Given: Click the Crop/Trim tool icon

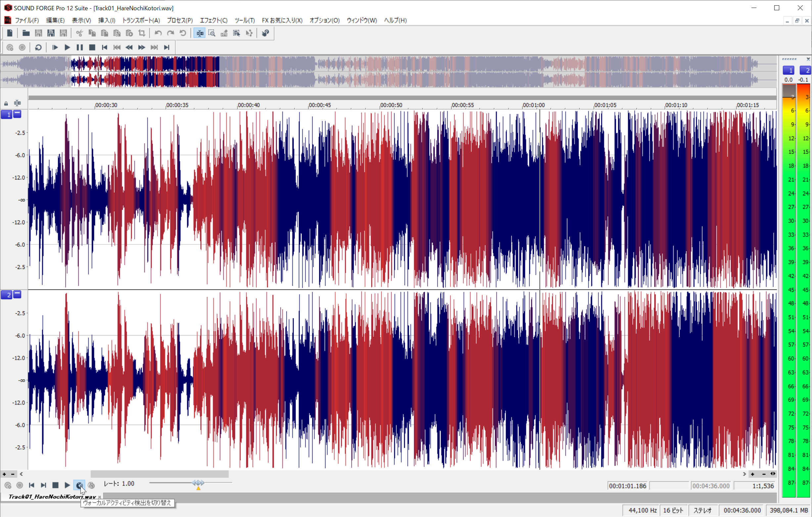Looking at the screenshot, I should (x=142, y=33).
